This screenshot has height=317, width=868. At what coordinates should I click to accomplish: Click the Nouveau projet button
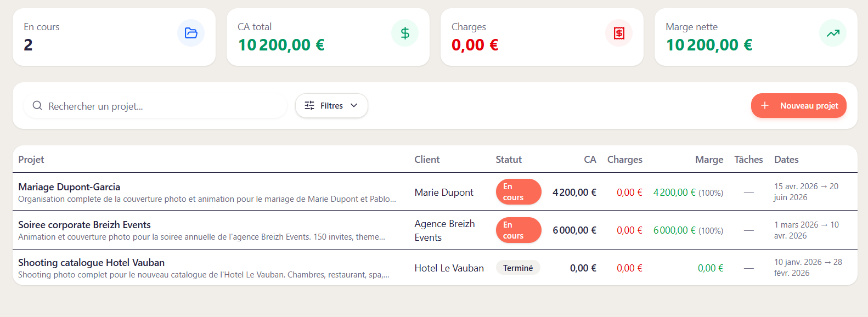pos(798,105)
